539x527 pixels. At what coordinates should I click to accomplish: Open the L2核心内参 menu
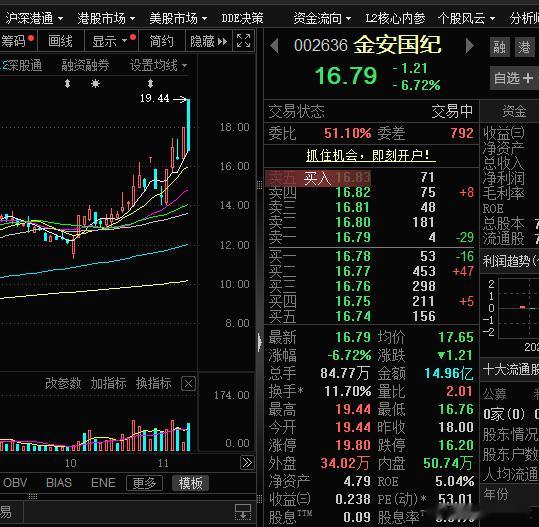[395, 18]
